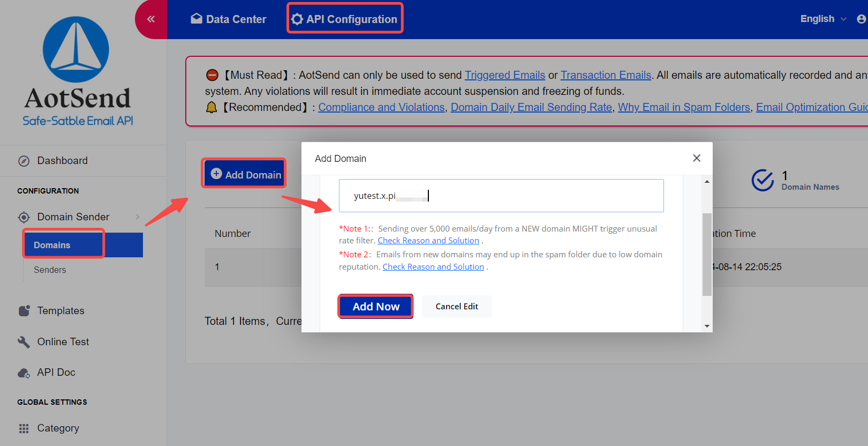Open the Data Center tab

click(x=229, y=19)
